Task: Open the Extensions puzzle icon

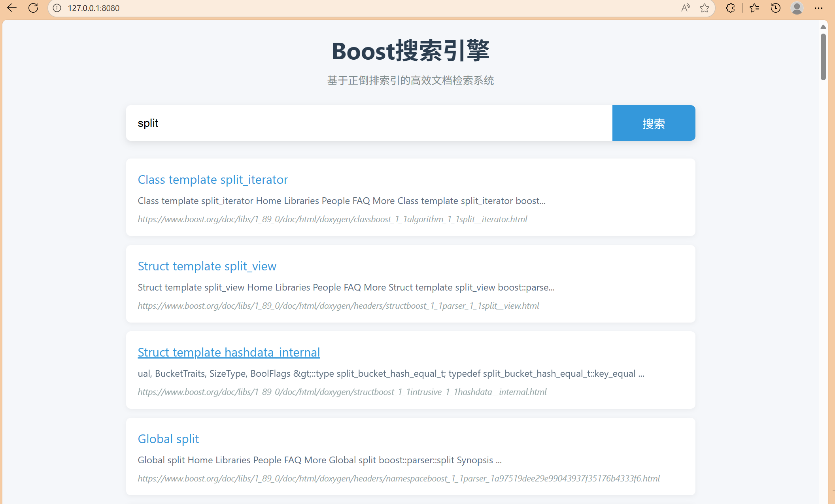Action: click(730, 8)
